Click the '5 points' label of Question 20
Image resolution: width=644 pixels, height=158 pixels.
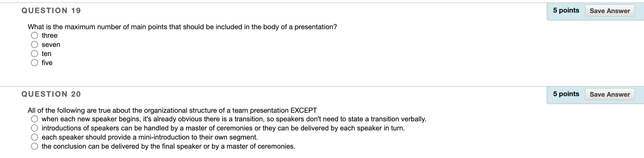(x=566, y=94)
